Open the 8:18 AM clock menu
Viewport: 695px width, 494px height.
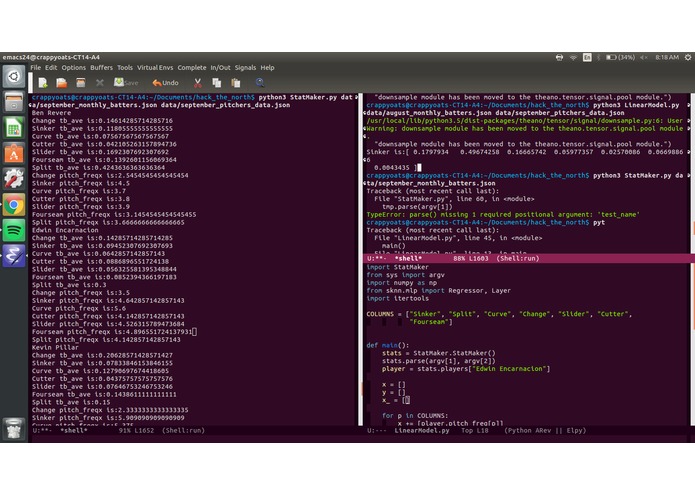pyautogui.click(x=667, y=57)
